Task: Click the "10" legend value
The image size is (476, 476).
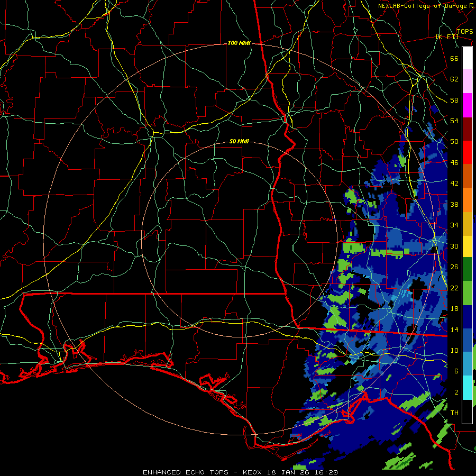Action: pos(454,350)
